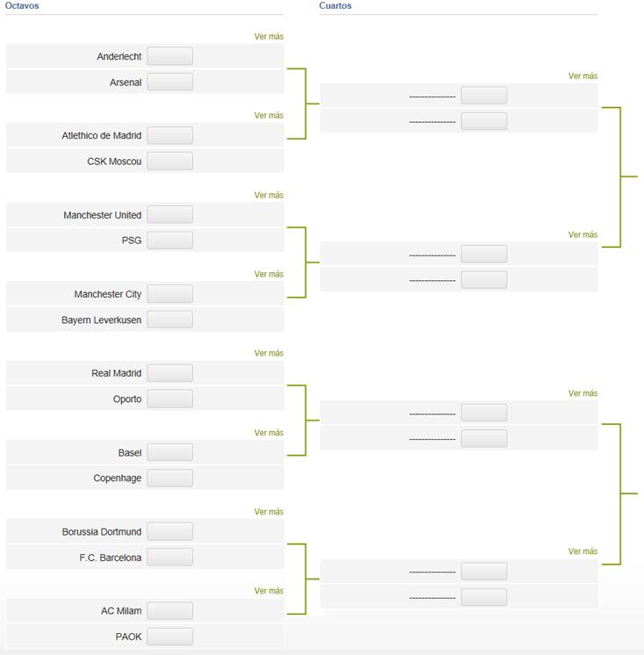Open the last Cuartos Ver más link
Viewport: 644px width, 655px height.
(x=583, y=551)
